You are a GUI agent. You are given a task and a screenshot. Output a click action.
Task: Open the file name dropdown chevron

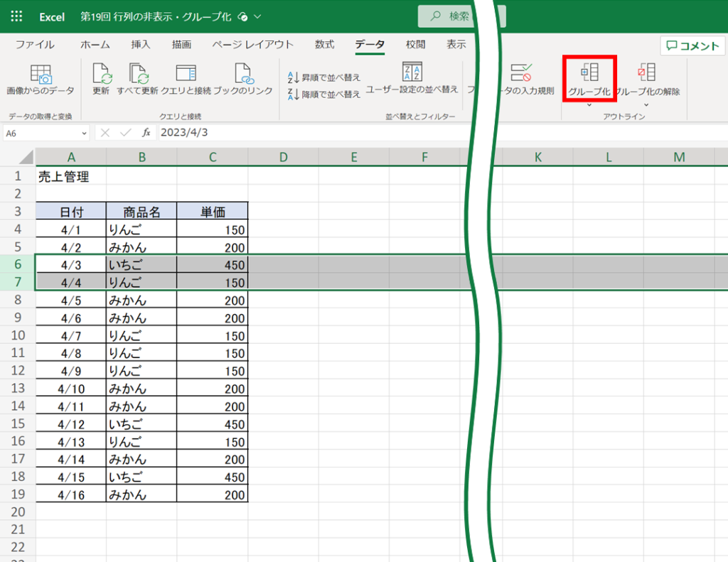pyautogui.click(x=257, y=17)
